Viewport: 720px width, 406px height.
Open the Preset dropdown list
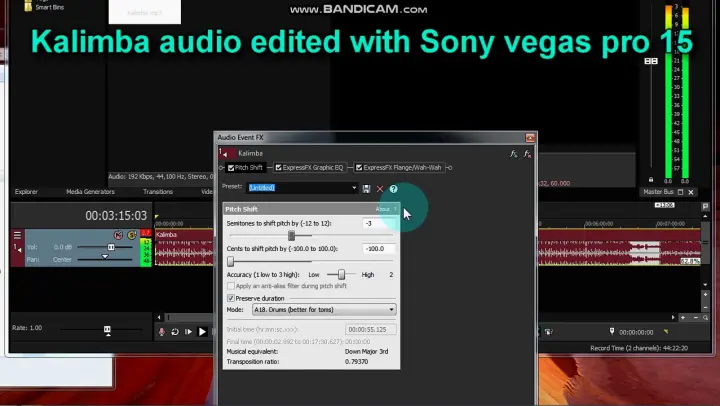pos(354,188)
